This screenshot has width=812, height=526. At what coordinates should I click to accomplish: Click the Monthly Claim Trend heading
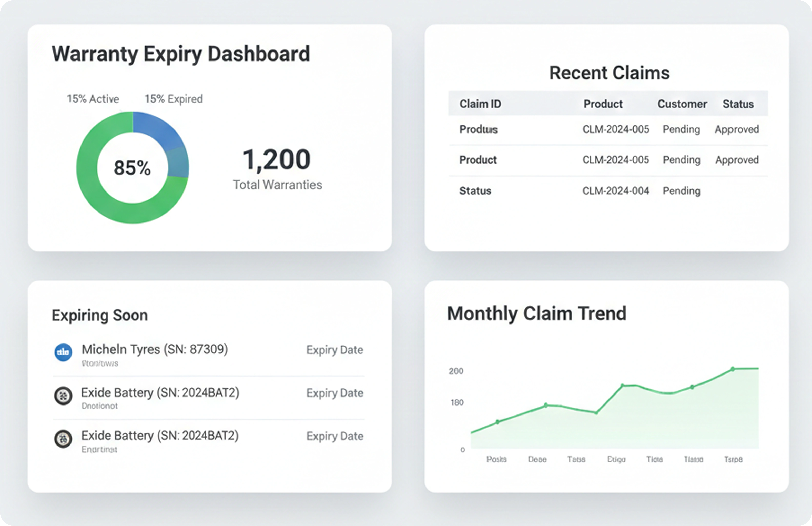(x=537, y=313)
